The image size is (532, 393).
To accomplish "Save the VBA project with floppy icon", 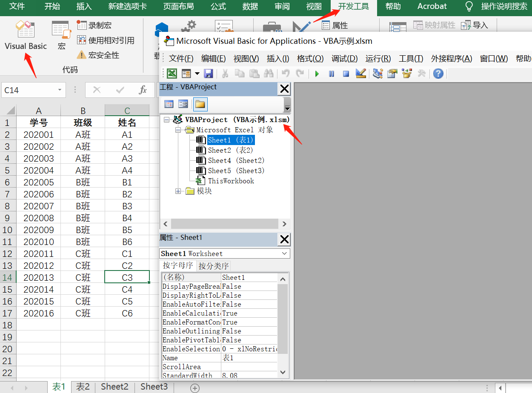I will 208,74.
